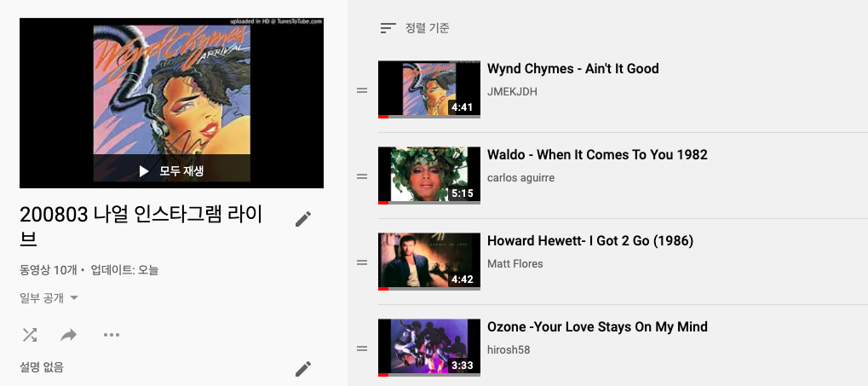Click the large playlist cover image
Viewport: 868px width, 386px height.
[171, 103]
